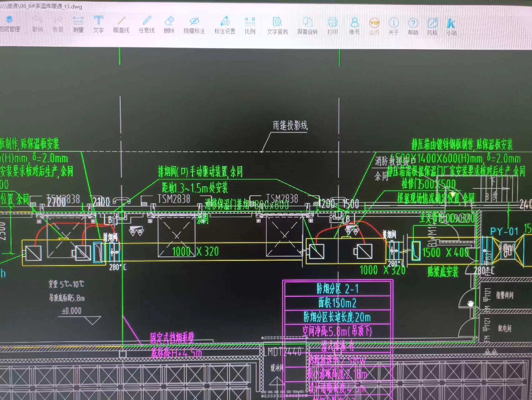Click the 面积150m2 table row
Image resolution: width=532 pixels, height=400 pixels.
337,303
